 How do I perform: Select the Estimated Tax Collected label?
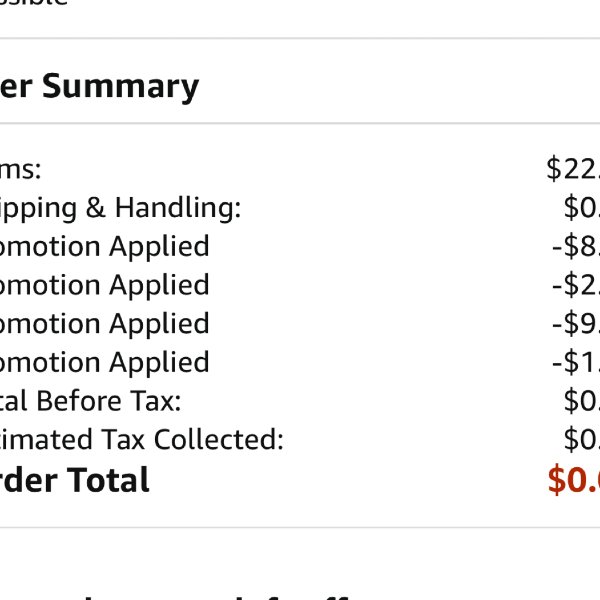[142, 439]
